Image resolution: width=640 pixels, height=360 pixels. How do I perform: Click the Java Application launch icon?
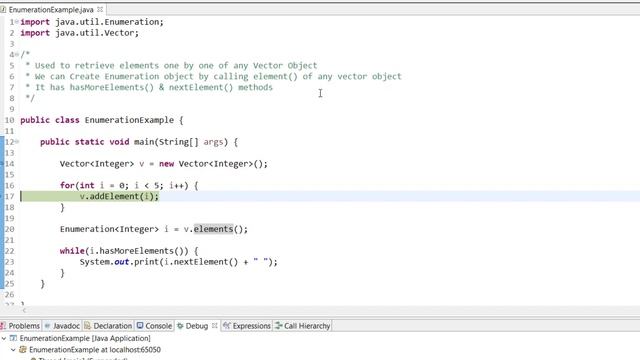coord(13,338)
